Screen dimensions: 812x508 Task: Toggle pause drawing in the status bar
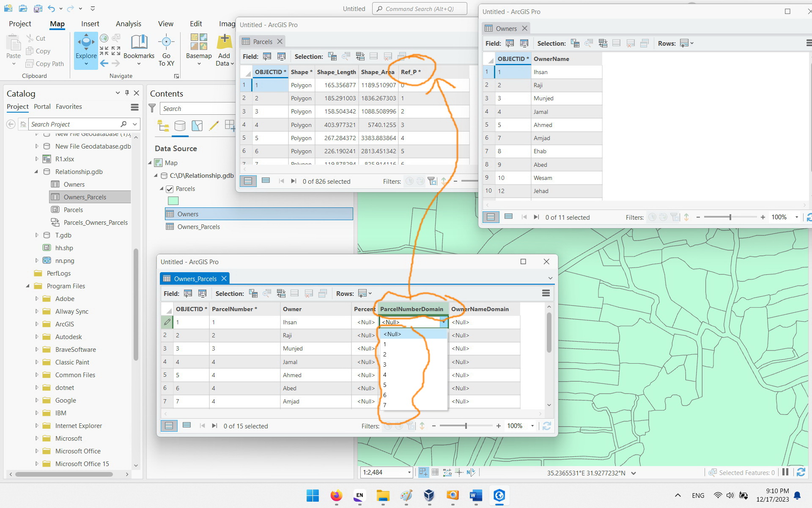786,472
